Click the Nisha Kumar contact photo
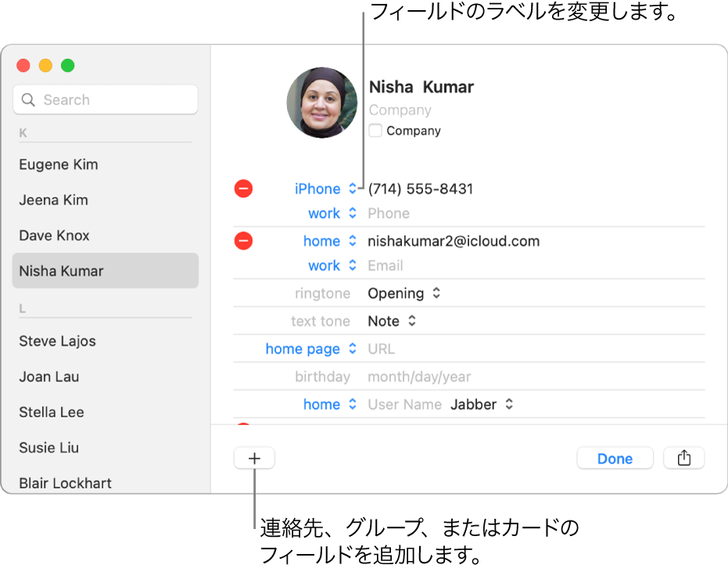Viewport: 728px width, 572px height. point(321,102)
